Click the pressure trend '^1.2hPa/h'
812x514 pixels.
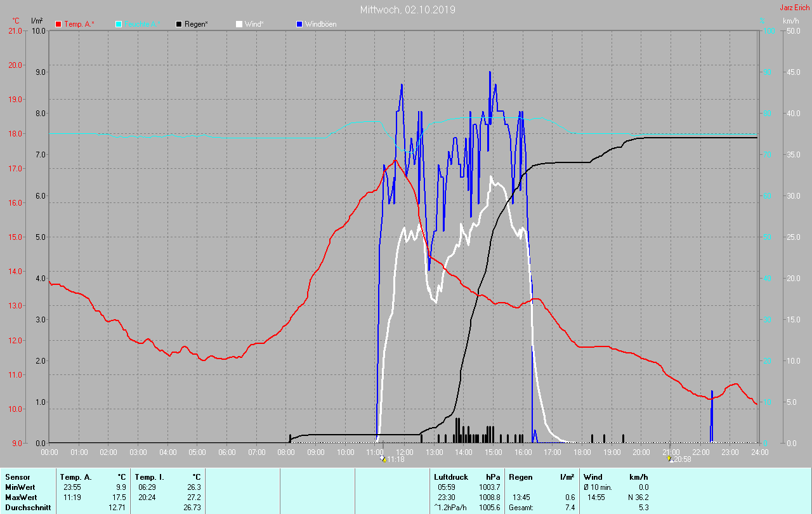451,508
